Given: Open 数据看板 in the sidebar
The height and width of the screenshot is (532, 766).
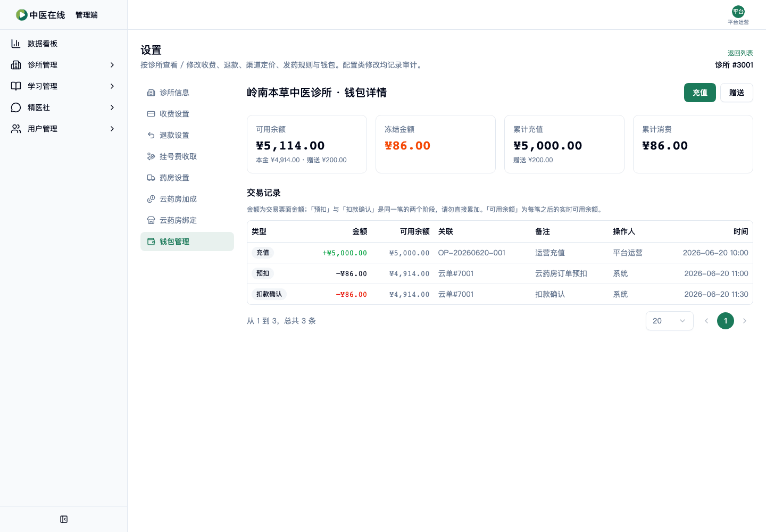Looking at the screenshot, I should tap(64, 44).
